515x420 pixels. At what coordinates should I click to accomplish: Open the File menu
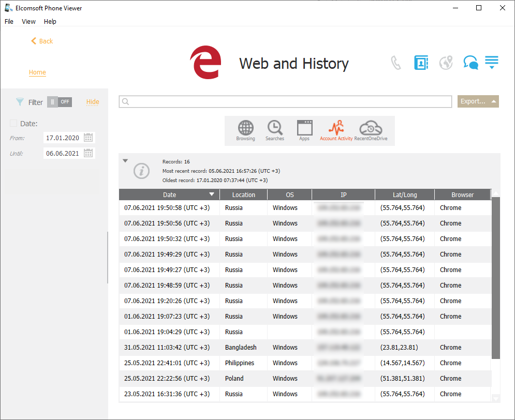pos(9,21)
